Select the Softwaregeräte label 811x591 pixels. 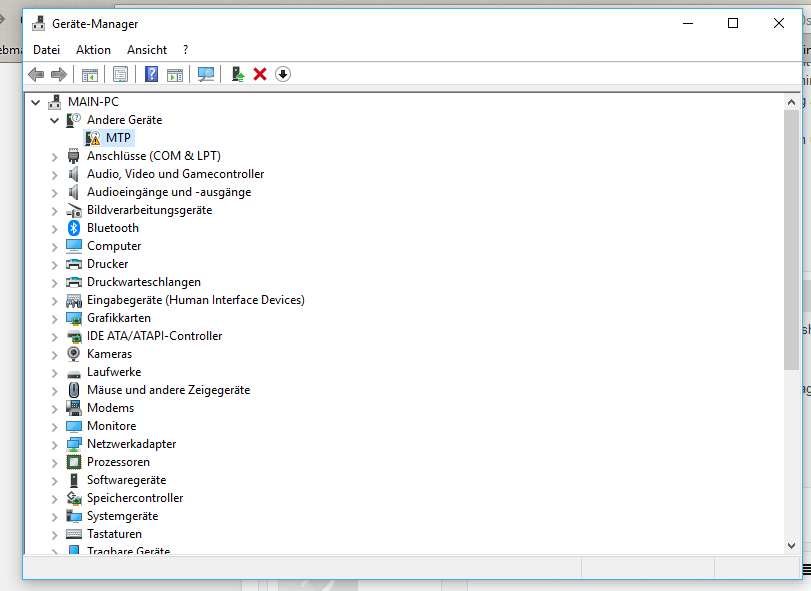coord(127,480)
